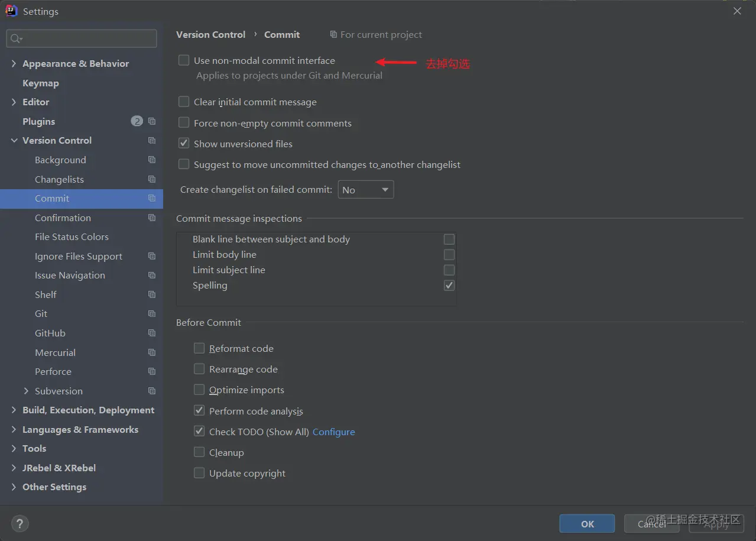The image size is (756, 541).
Task: Click the search magnifier icon
Action: click(x=15, y=38)
